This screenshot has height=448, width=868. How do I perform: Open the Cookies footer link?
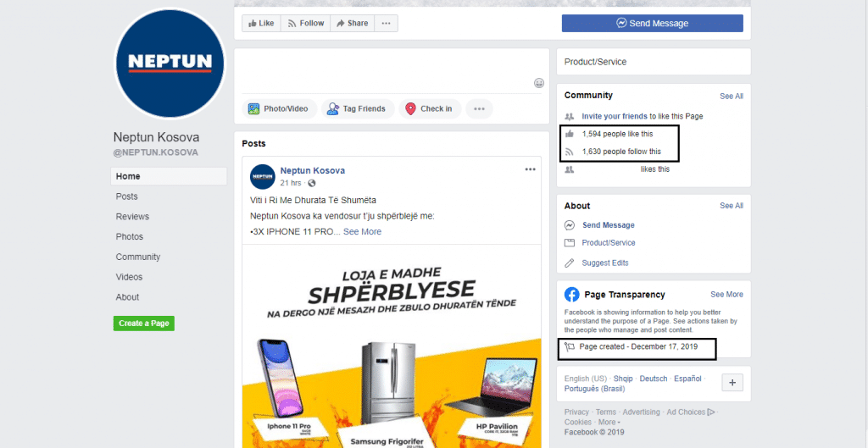(x=577, y=422)
